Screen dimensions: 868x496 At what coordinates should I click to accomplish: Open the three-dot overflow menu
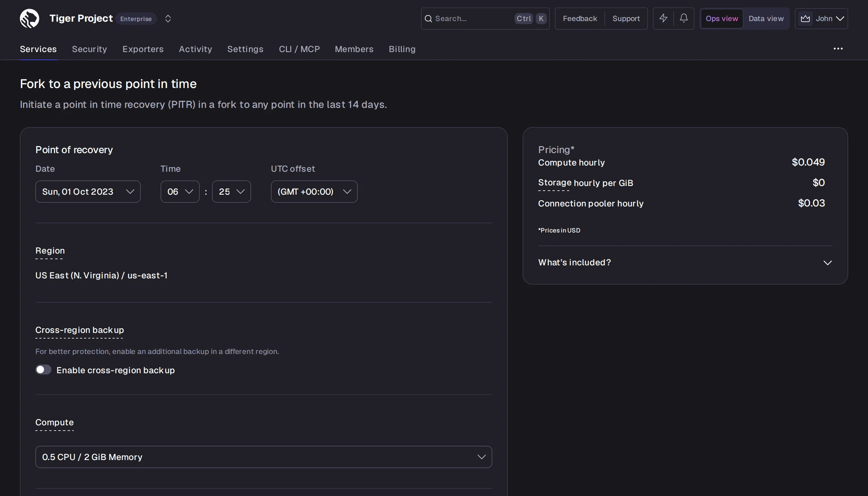point(838,49)
